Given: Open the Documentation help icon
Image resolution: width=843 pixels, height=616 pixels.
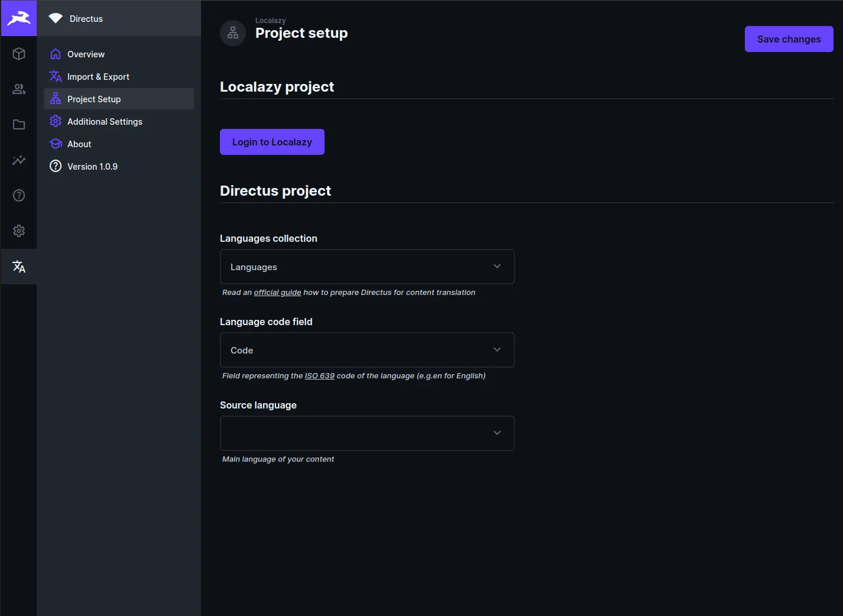Looking at the screenshot, I should coord(19,196).
